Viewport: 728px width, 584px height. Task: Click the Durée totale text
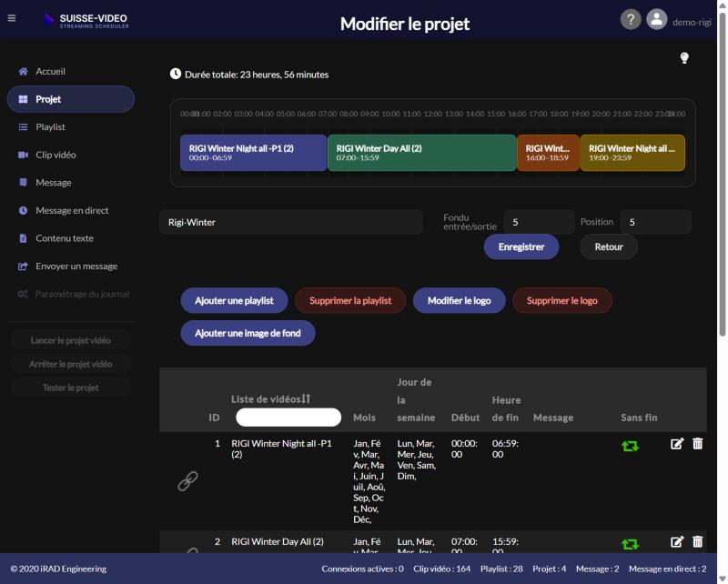[257, 75]
